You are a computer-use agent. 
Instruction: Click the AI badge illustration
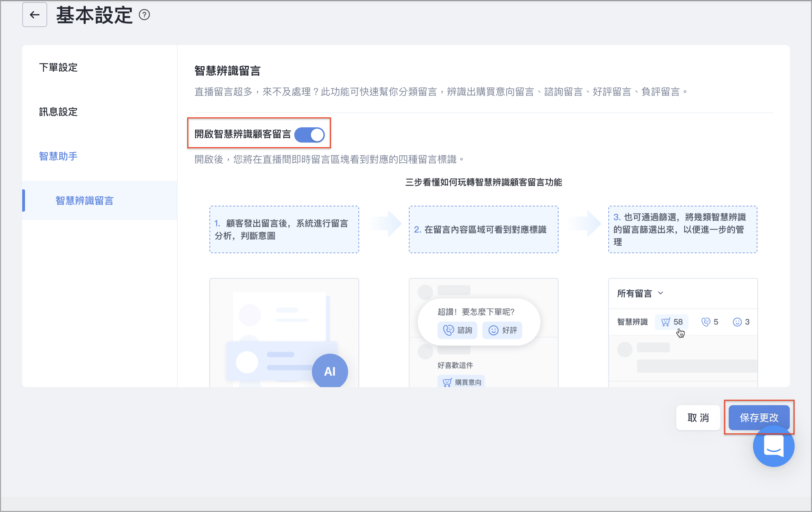click(x=330, y=371)
